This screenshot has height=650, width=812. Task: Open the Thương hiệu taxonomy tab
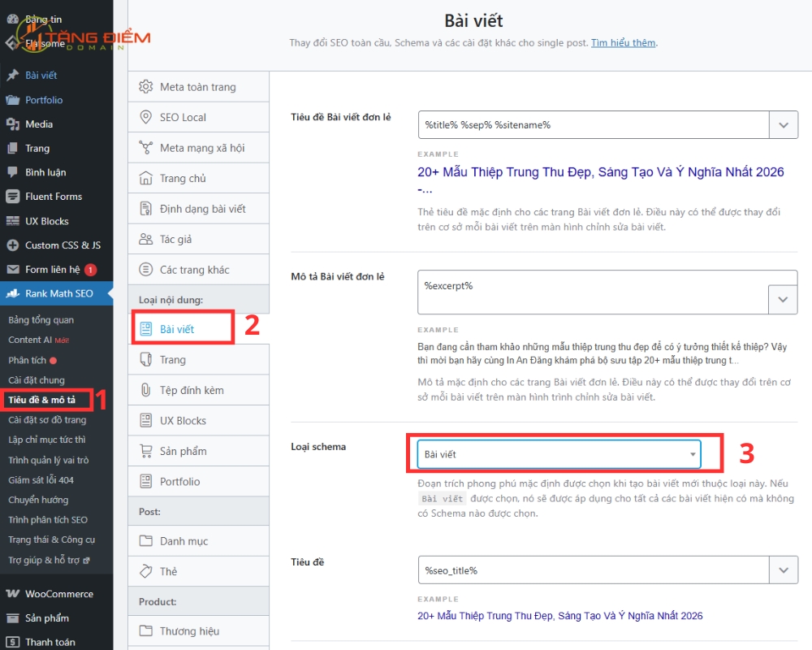click(x=199, y=630)
